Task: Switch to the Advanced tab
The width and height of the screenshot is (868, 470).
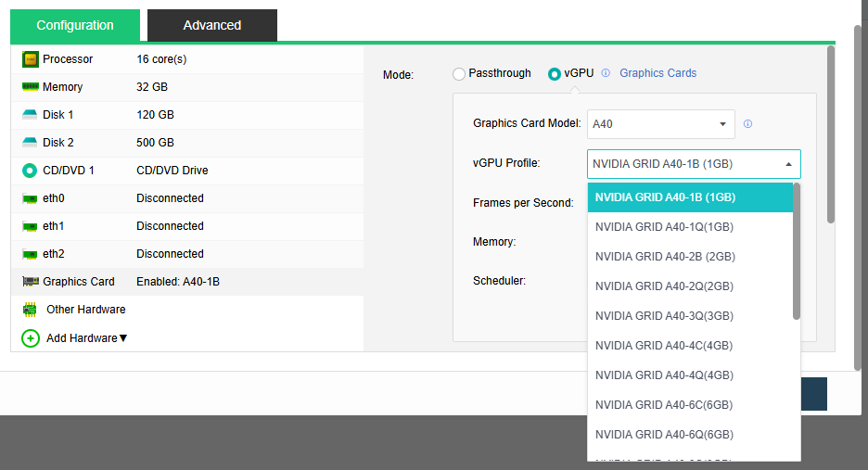Action: 211,25
